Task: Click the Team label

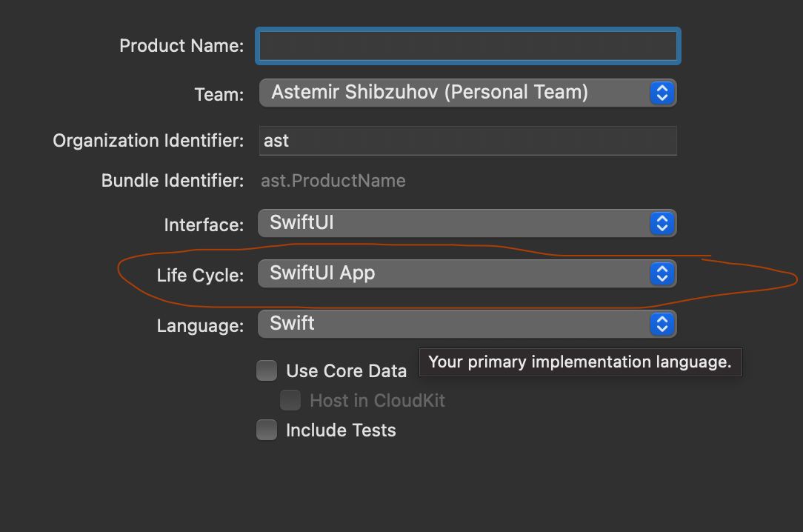Action: coord(219,95)
